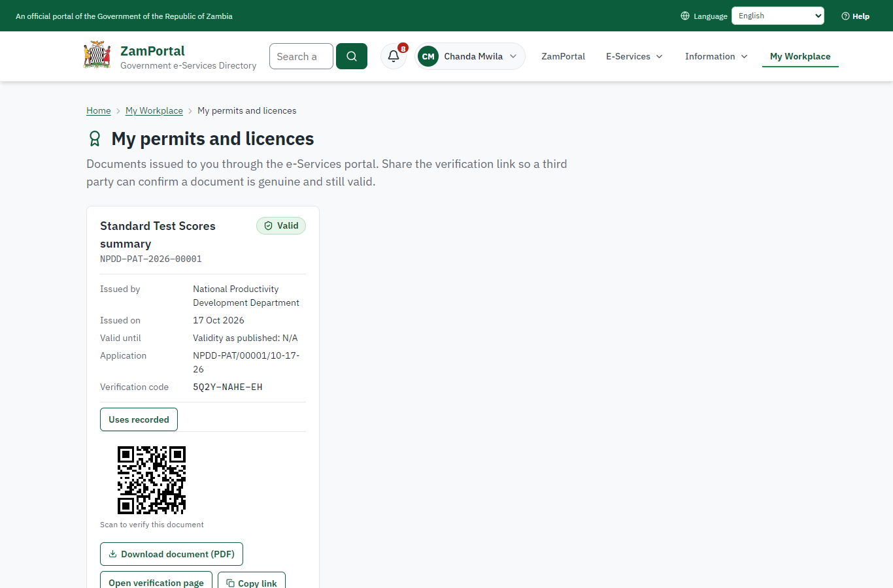Click the QR code image

[152, 480]
